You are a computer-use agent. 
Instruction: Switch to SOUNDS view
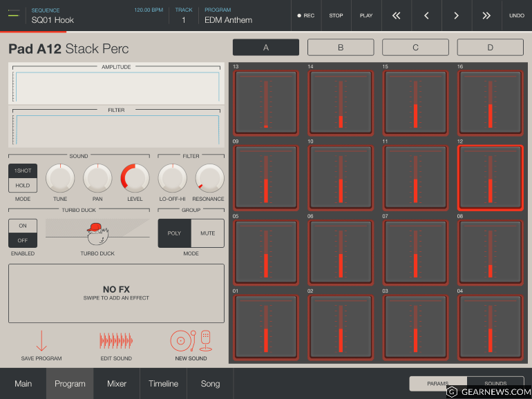(x=495, y=383)
